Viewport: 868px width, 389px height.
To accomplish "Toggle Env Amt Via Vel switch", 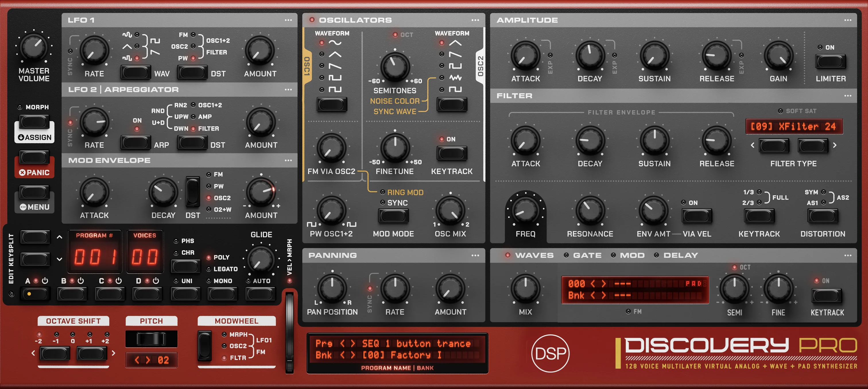I will pos(696,216).
